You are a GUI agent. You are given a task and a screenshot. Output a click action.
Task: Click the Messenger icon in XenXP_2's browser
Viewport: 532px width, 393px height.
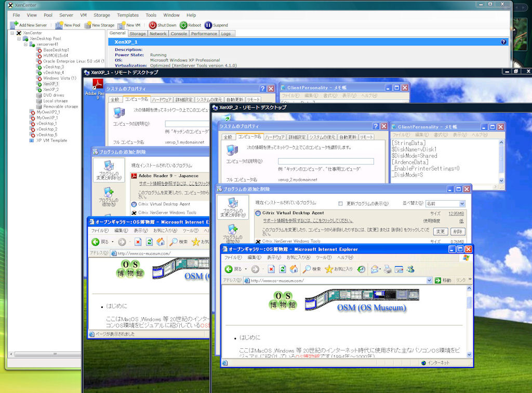pyautogui.click(x=410, y=269)
